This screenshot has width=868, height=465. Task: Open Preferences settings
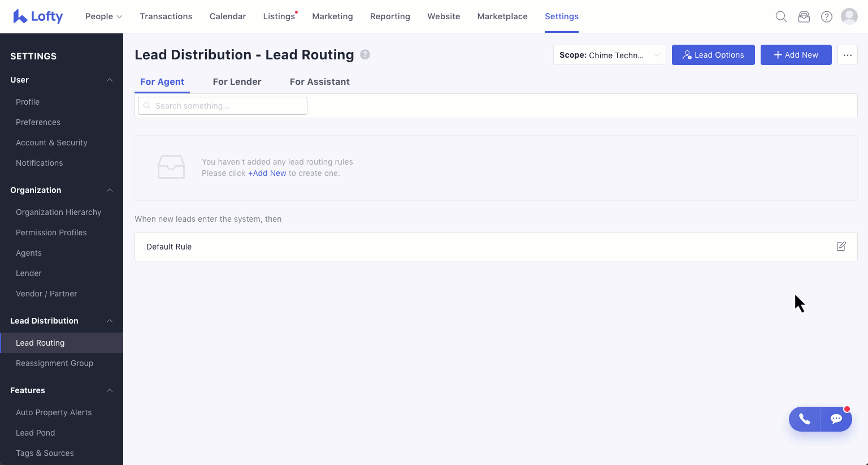click(x=38, y=122)
